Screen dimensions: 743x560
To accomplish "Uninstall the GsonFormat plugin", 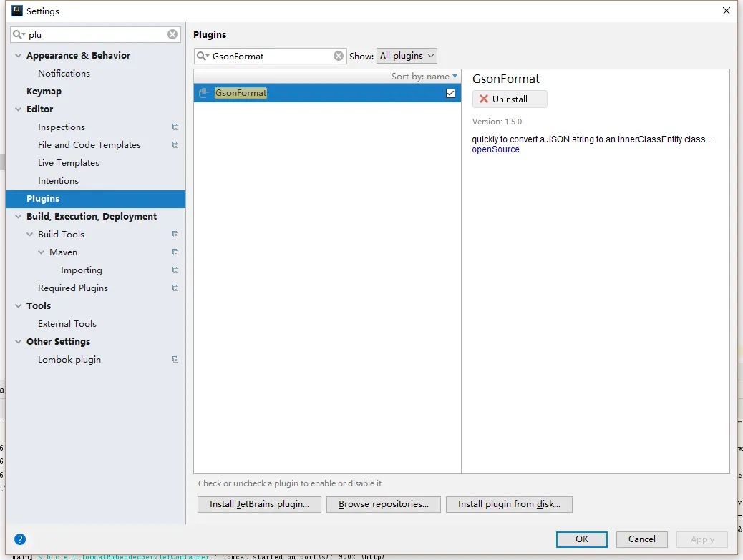I will [x=510, y=99].
